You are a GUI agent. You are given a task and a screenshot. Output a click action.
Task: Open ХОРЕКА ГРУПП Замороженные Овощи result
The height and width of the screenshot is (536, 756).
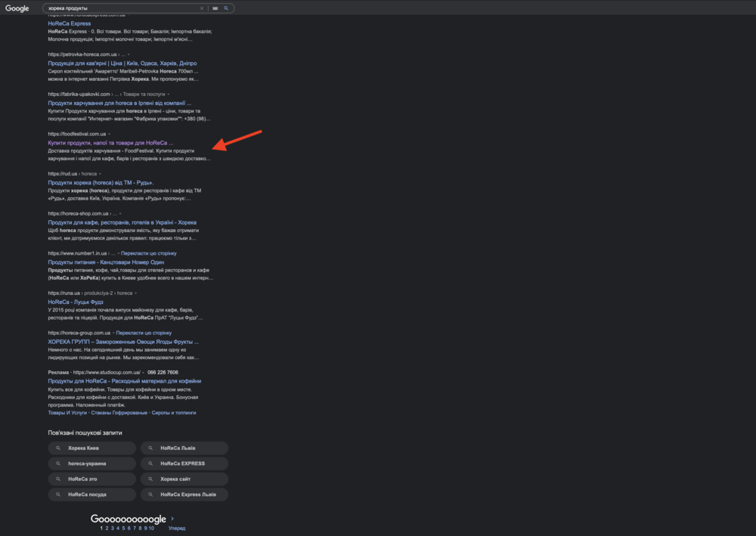pos(123,342)
